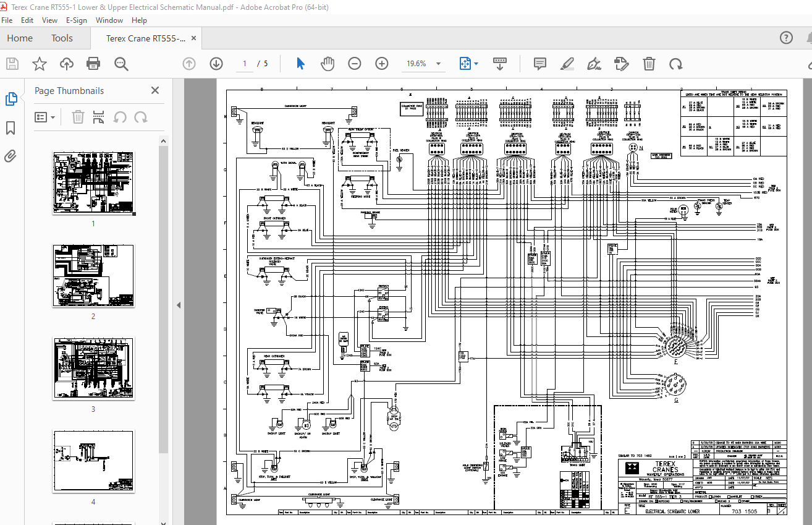Go to next page arrow
The image size is (812, 525).
click(216, 64)
